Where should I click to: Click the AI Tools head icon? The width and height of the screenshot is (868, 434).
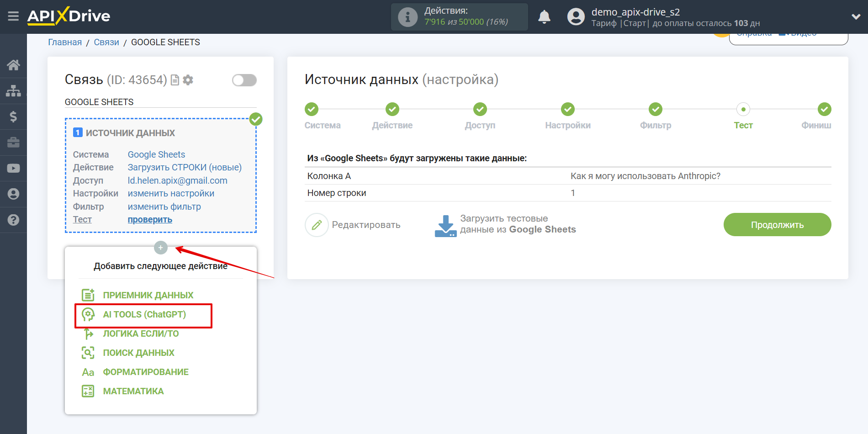(x=88, y=314)
